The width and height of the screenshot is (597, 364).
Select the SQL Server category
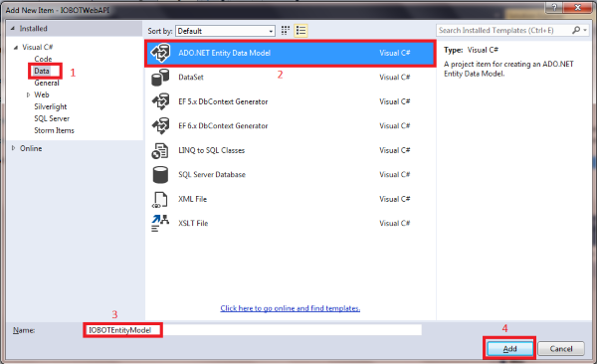point(52,118)
